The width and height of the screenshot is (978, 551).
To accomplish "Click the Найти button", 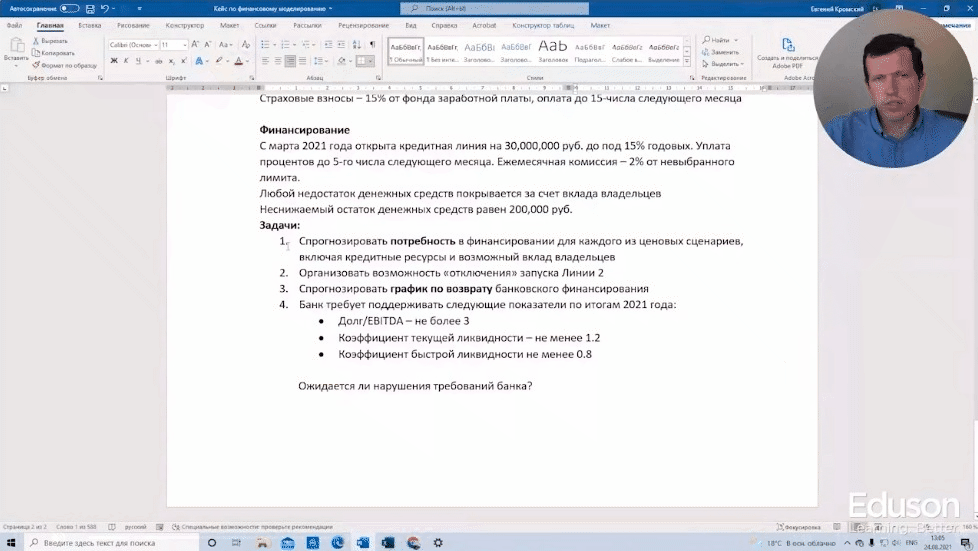I will [716, 40].
